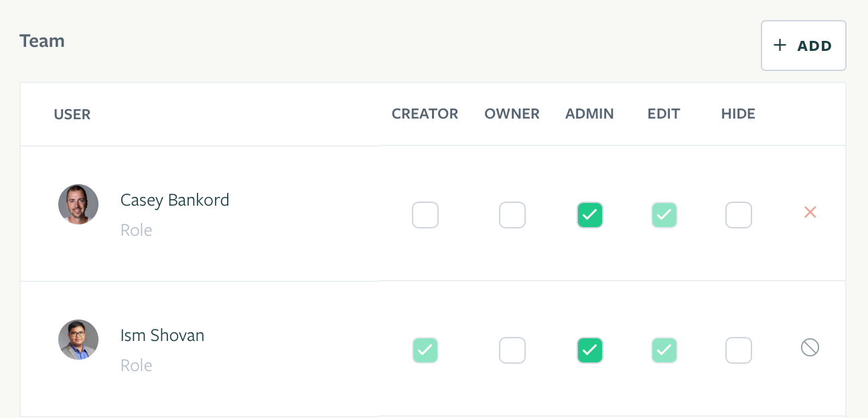Image resolution: width=868 pixels, height=418 pixels.
Task: Click the USER column header
Action: (72, 115)
